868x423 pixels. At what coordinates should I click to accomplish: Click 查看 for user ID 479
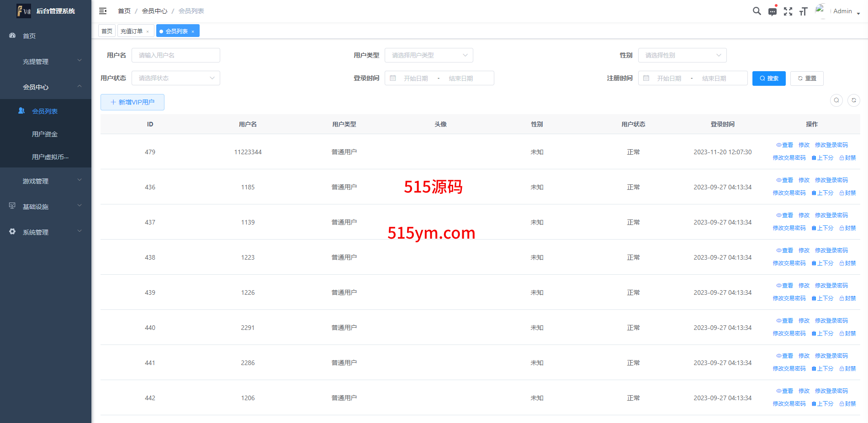tap(784, 145)
